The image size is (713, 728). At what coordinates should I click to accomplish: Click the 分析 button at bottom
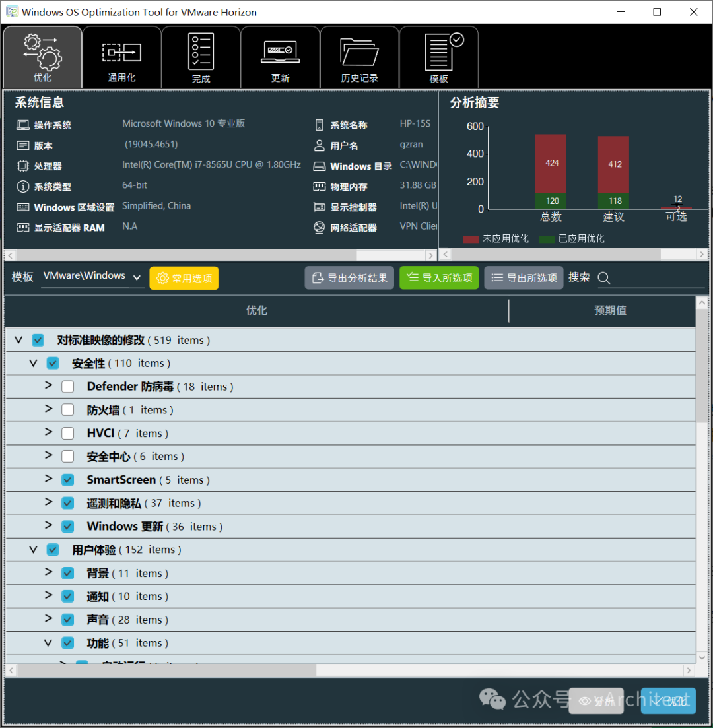point(596,700)
